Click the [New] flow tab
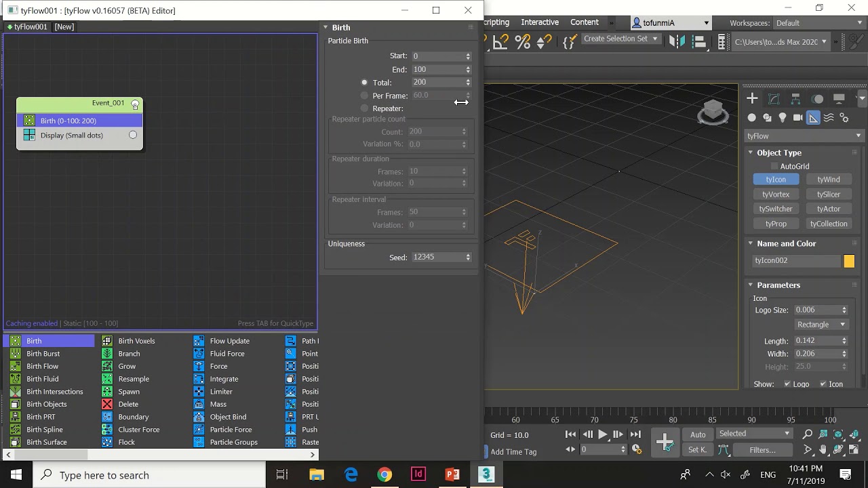 (64, 27)
